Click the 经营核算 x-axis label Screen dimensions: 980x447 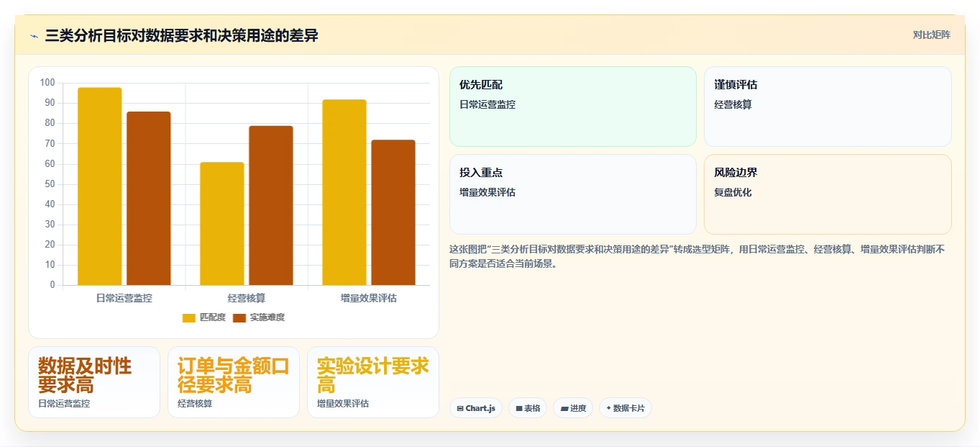(247, 298)
